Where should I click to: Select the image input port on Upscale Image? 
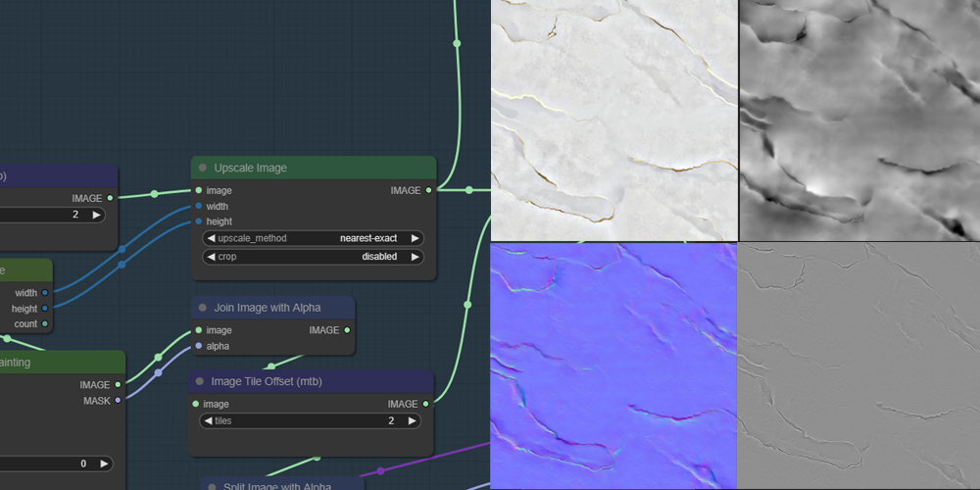tap(199, 190)
